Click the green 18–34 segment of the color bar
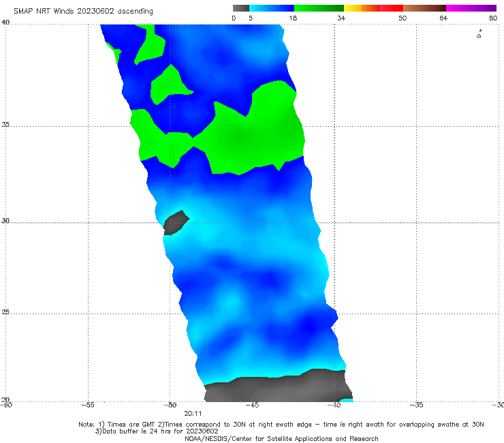 (x=319, y=8)
